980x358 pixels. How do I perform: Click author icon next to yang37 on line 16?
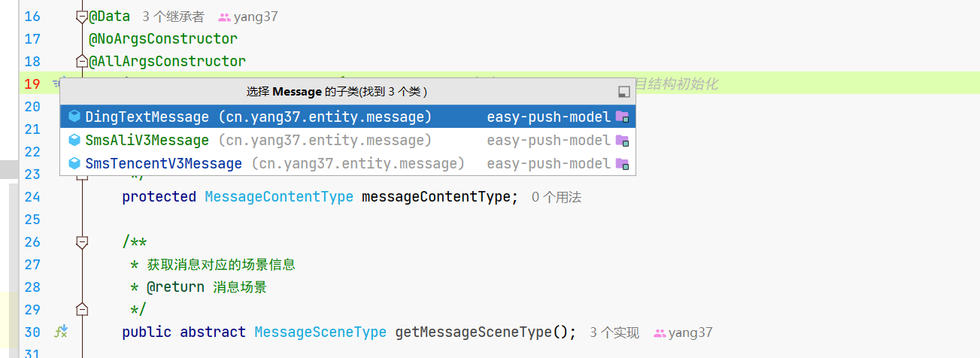pyautogui.click(x=224, y=17)
